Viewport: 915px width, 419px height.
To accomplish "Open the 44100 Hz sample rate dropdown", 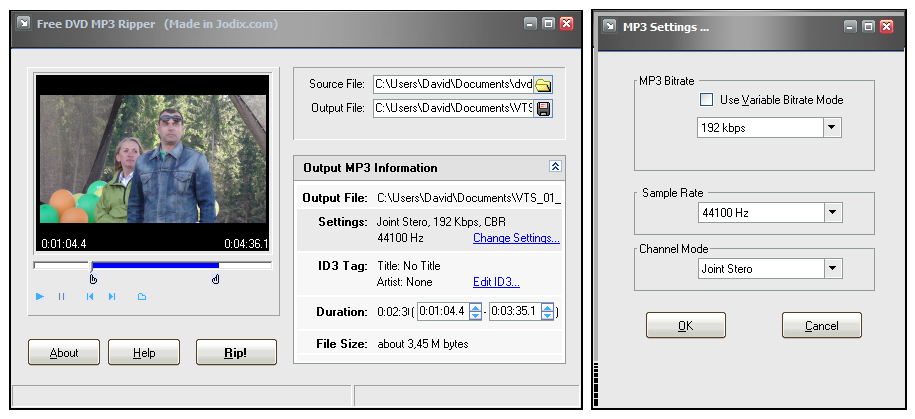I will 833,212.
